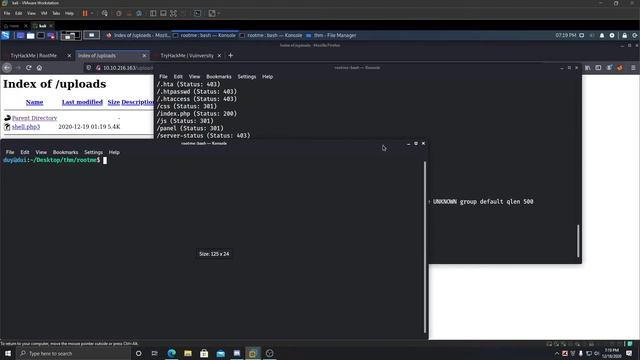The width and height of the screenshot is (640, 360).
Task: Open File menu in front Konsole window
Action: pyautogui.click(x=10, y=152)
